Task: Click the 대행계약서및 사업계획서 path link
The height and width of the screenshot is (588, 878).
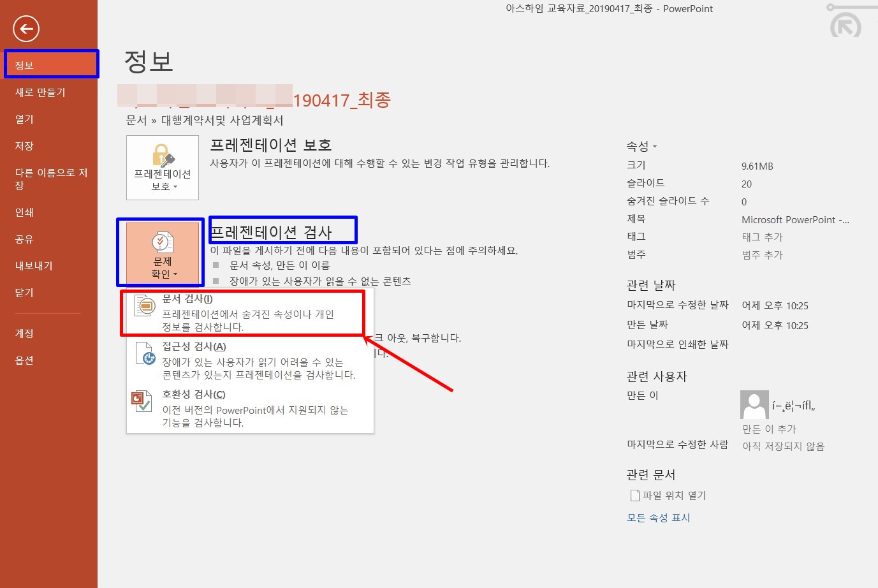Action: pos(222,120)
